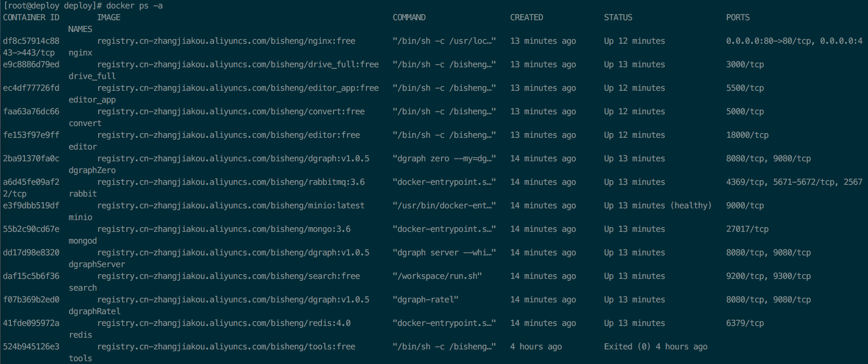868x364 pixels.
Task: Click the "/bin/sh -c /usr/loc…" command
Action: pos(444,41)
